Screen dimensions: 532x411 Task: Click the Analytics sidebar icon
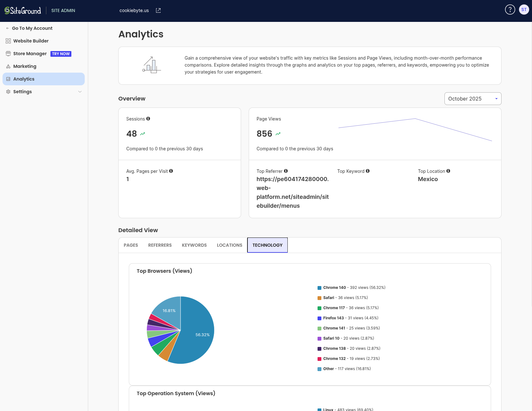click(8, 79)
